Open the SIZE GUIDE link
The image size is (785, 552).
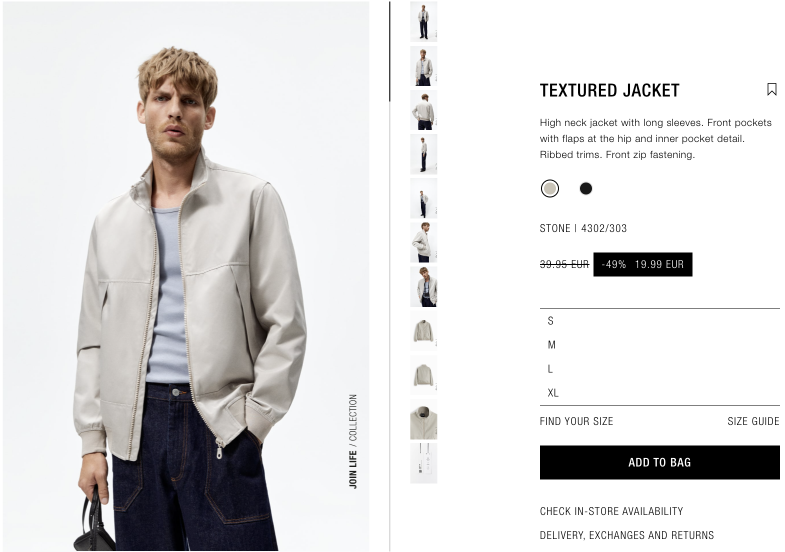tap(753, 421)
